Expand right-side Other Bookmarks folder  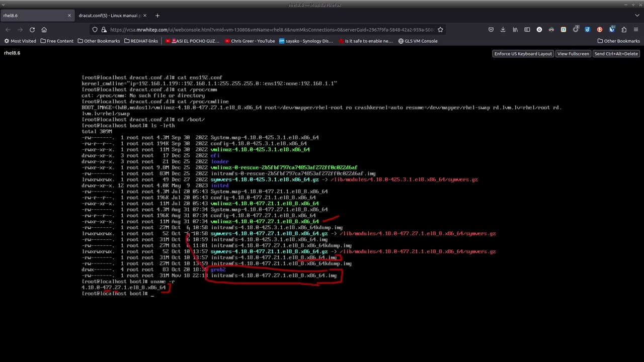coord(618,41)
